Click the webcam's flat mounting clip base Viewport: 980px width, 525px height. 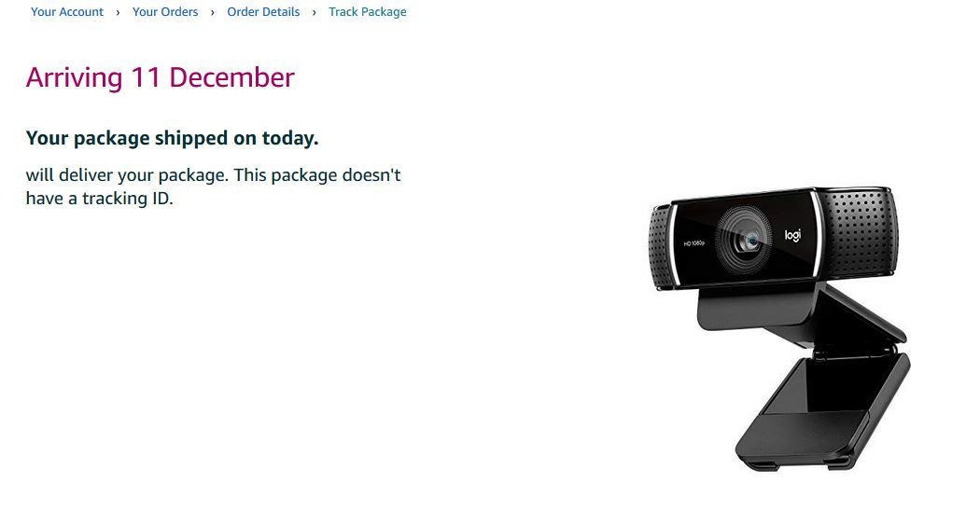[x=822, y=413]
